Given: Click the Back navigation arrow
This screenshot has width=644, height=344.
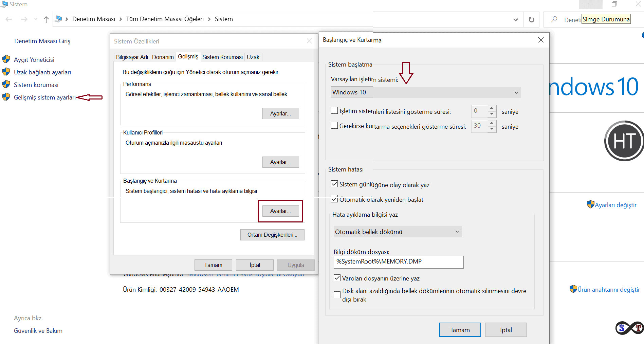Looking at the screenshot, I should pyautogui.click(x=9, y=19).
